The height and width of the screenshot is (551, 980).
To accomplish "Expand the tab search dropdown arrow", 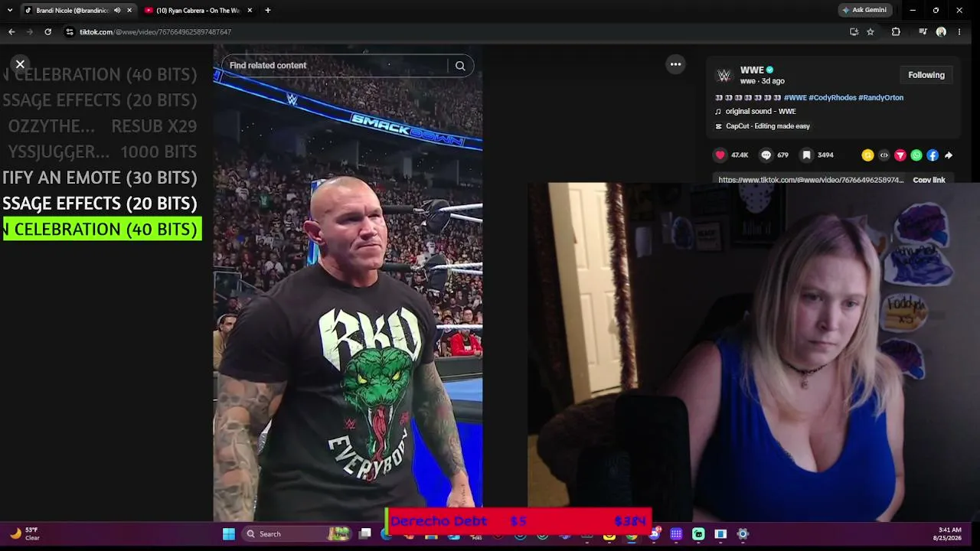I will tap(10, 11).
